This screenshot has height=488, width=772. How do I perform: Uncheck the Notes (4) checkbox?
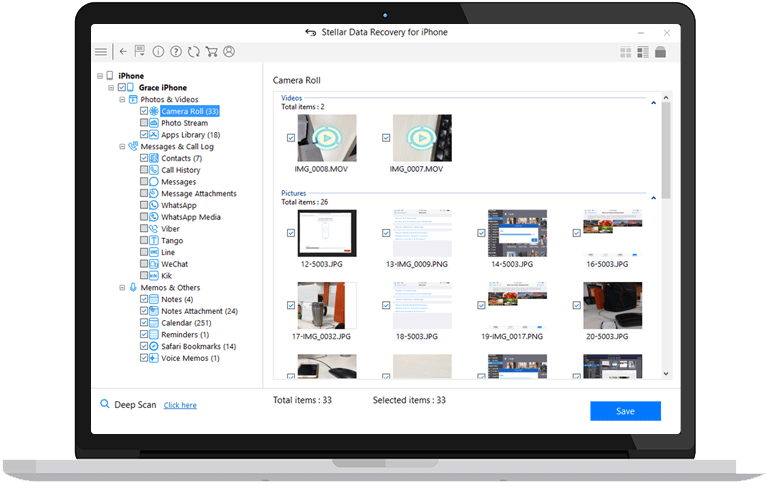[144, 299]
